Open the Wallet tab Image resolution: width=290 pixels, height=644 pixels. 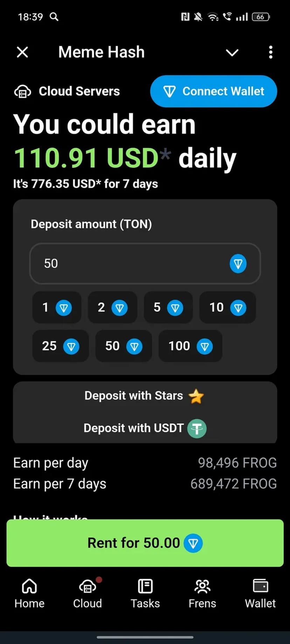(260, 593)
